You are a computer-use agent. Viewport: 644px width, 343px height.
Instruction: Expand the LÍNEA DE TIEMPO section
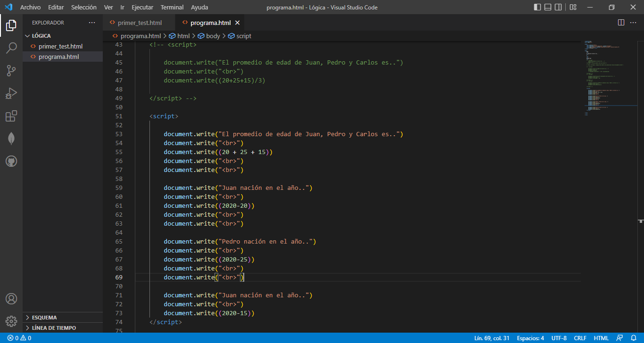point(63,328)
